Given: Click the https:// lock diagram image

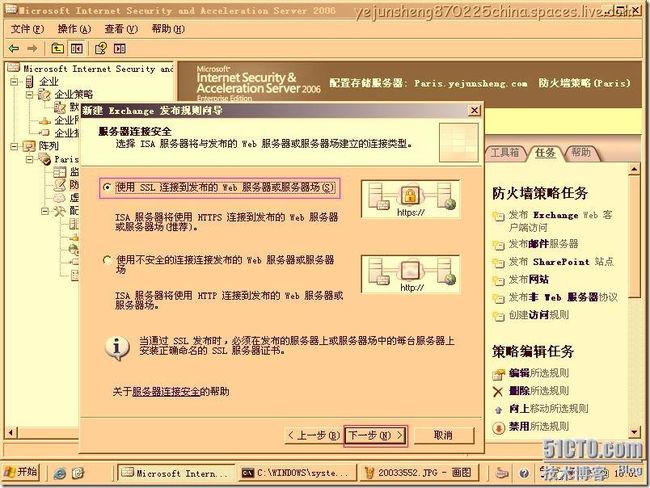Looking at the screenshot, I should (410, 199).
